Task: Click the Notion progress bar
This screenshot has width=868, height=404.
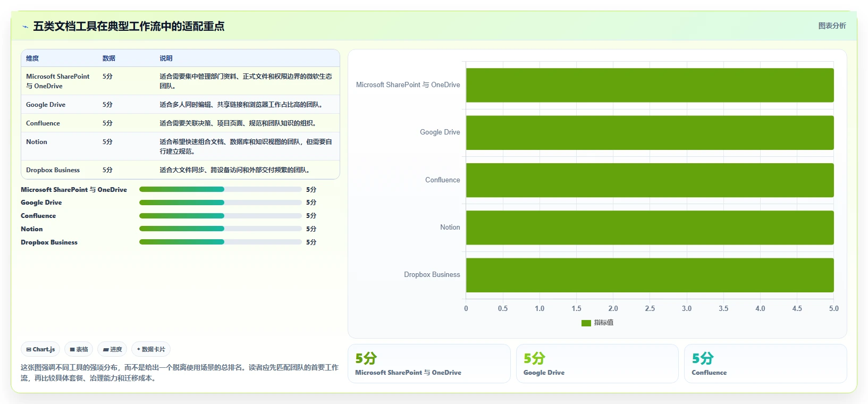Action: pyautogui.click(x=220, y=229)
